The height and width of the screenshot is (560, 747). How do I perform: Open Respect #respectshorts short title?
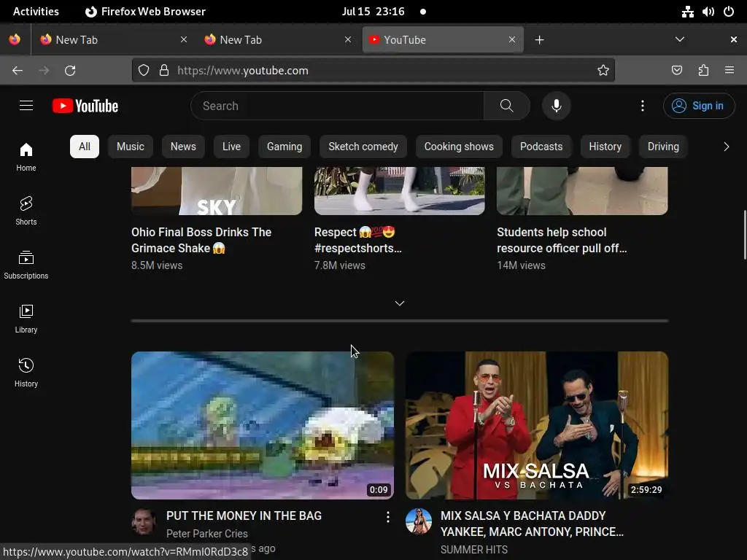tap(357, 240)
